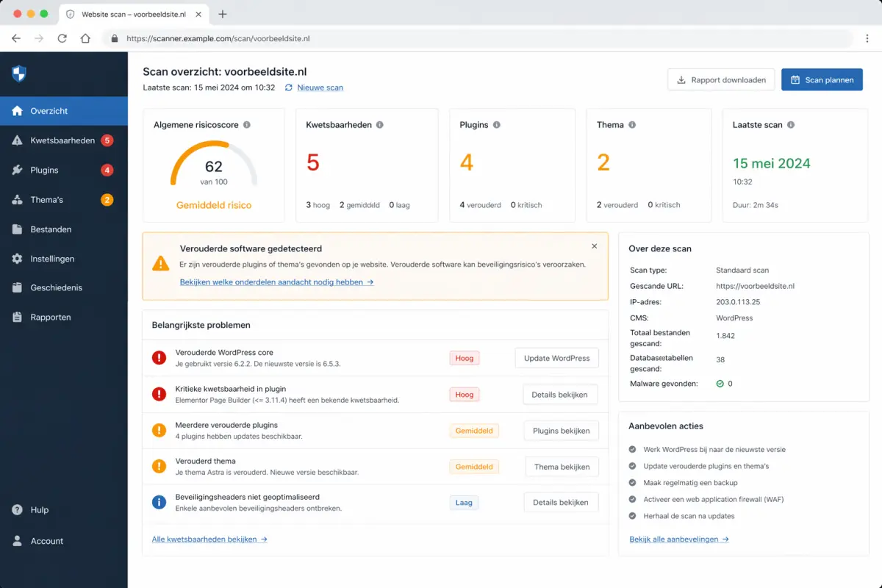Click the Scan plannen button
Viewport: 882px width, 588px height.
(822, 80)
